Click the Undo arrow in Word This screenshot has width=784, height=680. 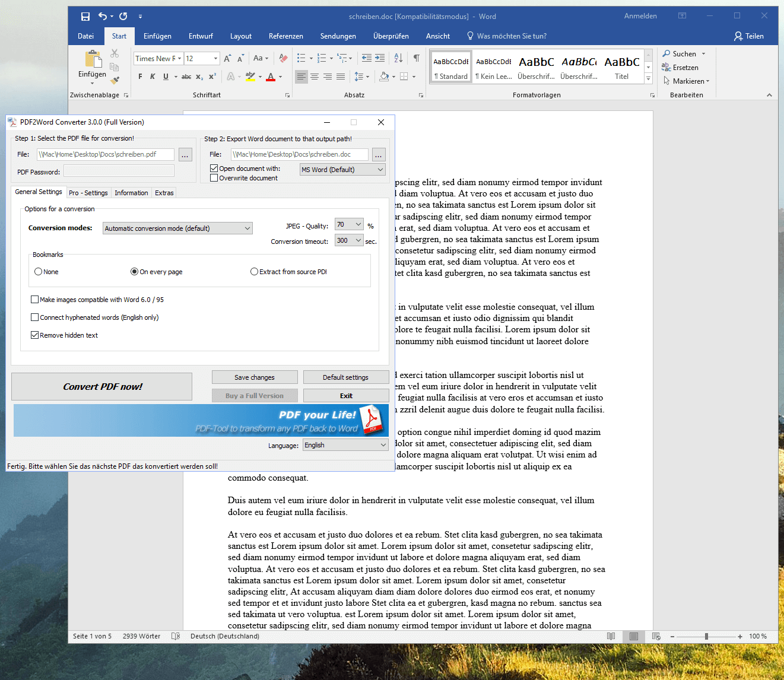click(x=103, y=17)
